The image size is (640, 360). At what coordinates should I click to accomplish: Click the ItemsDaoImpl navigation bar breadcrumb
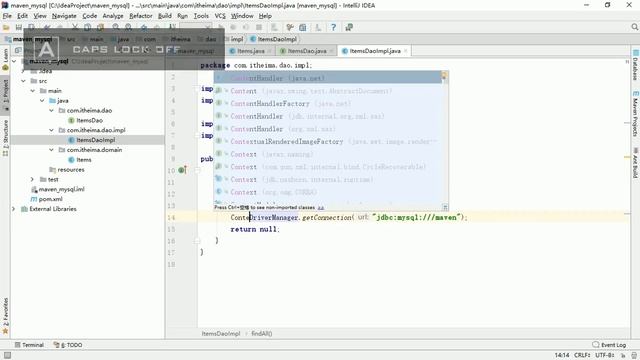273,39
